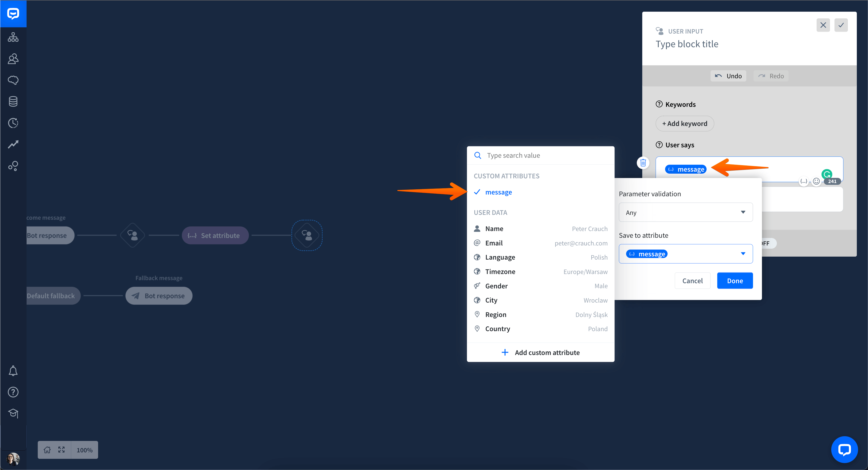Open the Stories flow-tree icon in sidebar
868x470 pixels.
[x=13, y=37]
